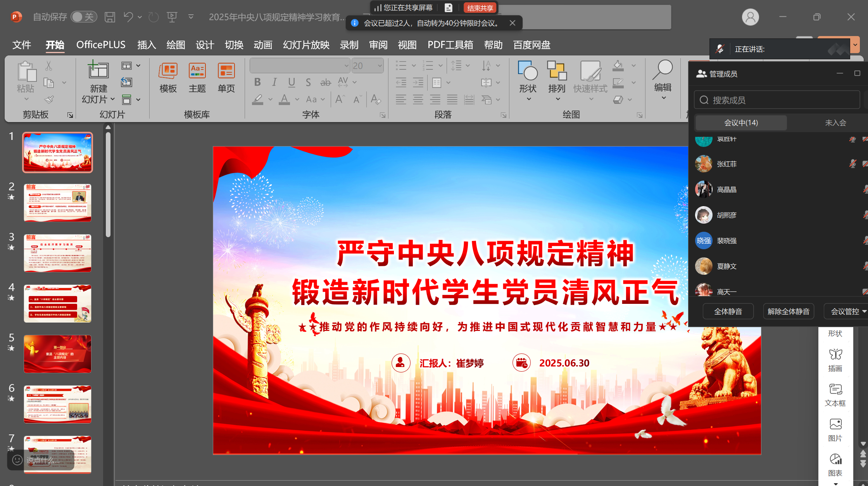
Task: Click the Shapes (形状) gallery icon
Action: (528, 71)
